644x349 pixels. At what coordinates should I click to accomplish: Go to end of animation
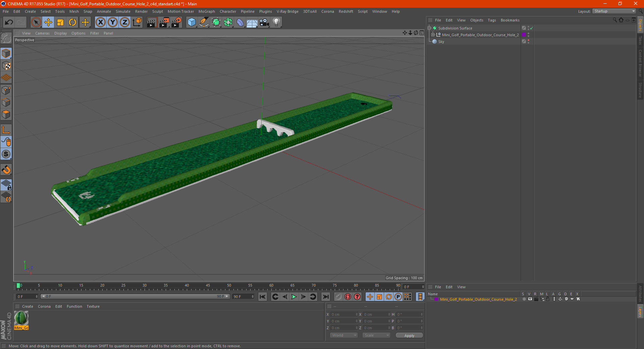[x=326, y=297]
